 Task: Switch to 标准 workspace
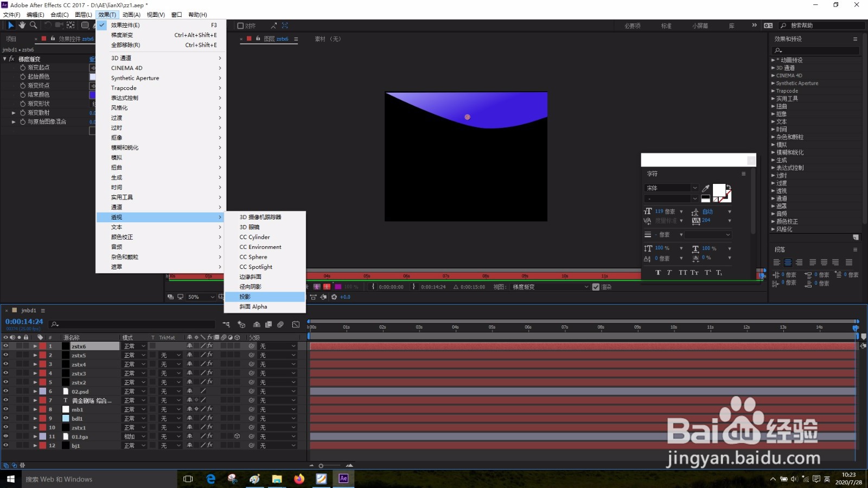(666, 25)
